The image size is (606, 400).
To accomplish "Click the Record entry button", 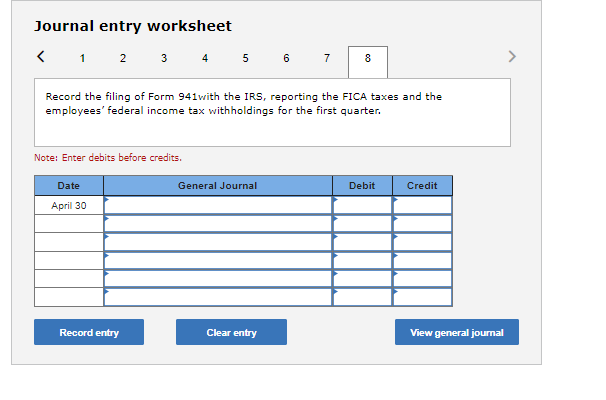I will click(x=89, y=332).
